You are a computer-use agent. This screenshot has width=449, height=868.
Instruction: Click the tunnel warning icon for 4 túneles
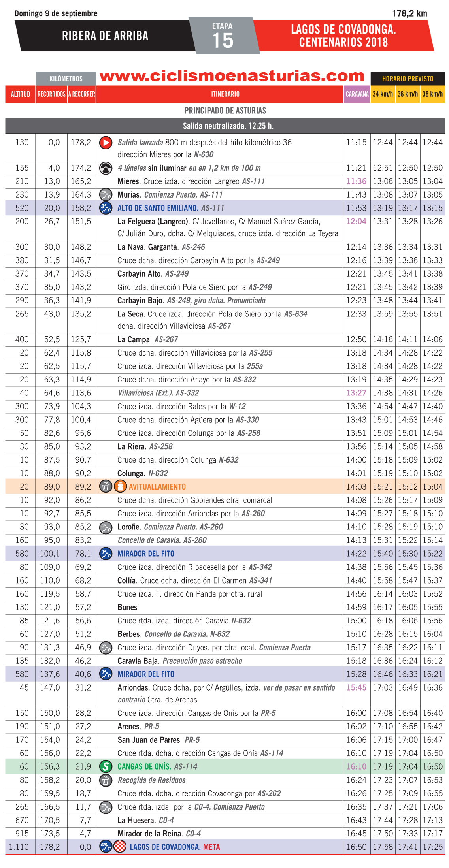(106, 168)
